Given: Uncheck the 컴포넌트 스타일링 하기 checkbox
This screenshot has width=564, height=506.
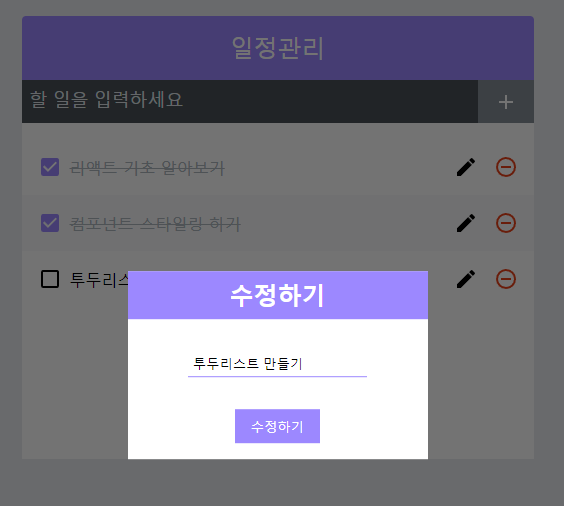Looking at the screenshot, I should pos(50,223).
